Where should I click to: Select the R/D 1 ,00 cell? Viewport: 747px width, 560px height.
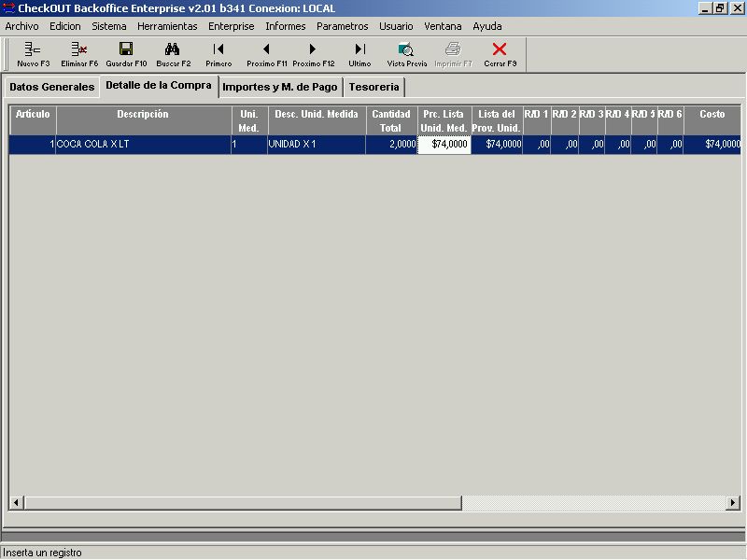[536, 145]
